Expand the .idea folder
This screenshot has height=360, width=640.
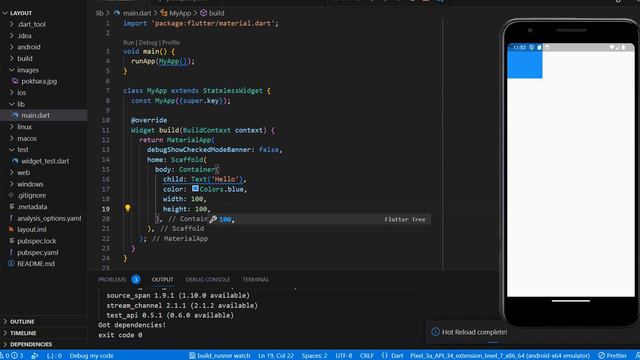click(24, 36)
